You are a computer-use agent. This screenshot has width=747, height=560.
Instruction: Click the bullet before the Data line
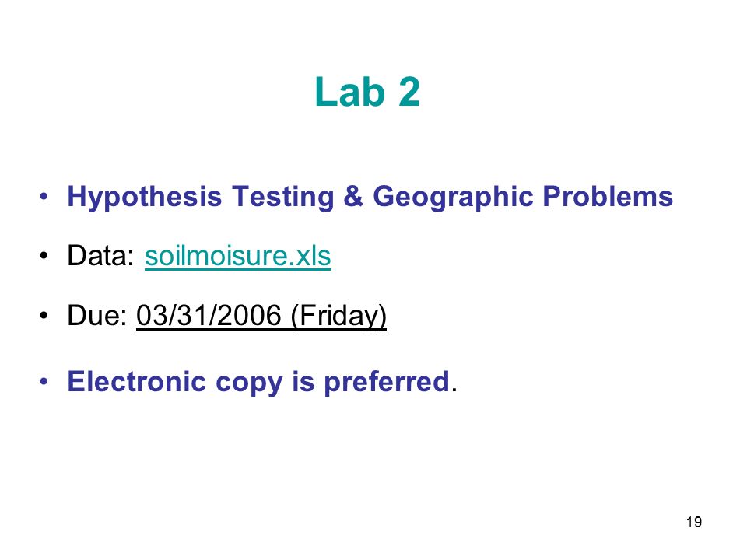(x=44, y=256)
